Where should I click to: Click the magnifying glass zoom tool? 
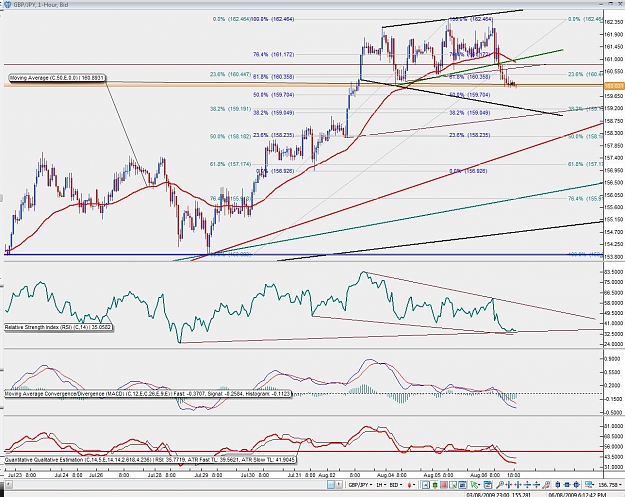tap(499, 485)
